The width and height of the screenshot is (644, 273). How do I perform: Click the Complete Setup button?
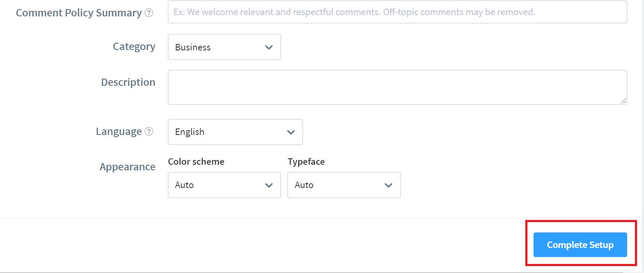tap(580, 245)
